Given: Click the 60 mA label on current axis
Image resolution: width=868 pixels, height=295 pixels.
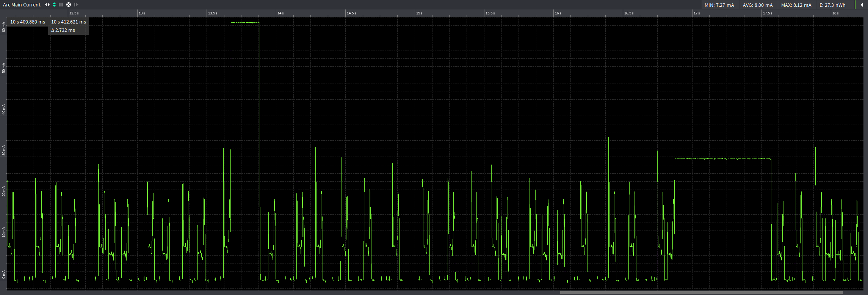Looking at the screenshot, I should pyautogui.click(x=4, y=27).
